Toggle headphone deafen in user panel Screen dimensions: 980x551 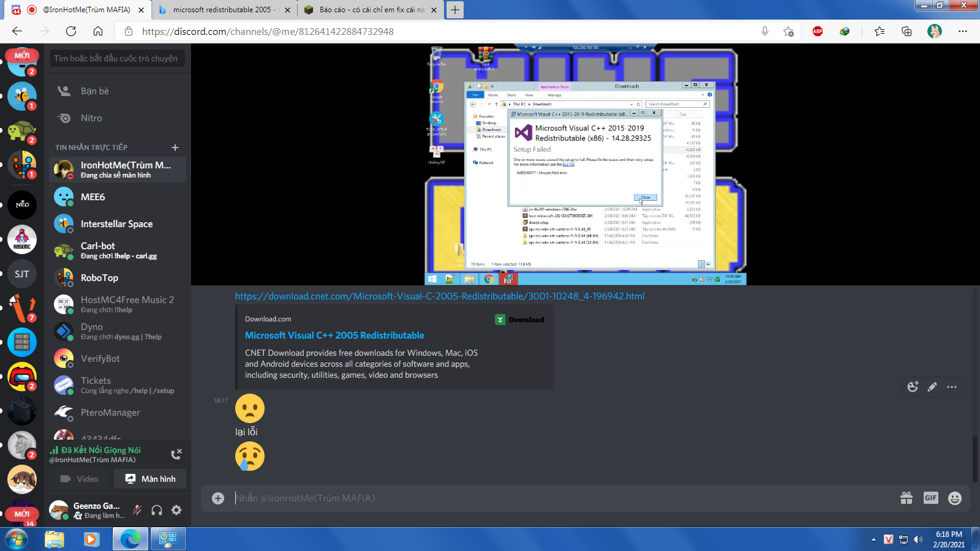[x=157, y=510]
